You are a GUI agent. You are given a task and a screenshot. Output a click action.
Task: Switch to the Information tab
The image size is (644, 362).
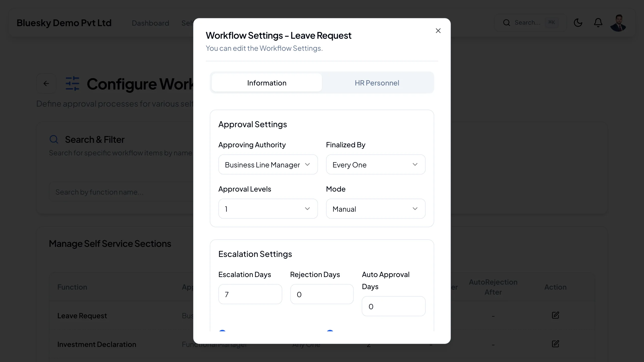pos(267,83)
